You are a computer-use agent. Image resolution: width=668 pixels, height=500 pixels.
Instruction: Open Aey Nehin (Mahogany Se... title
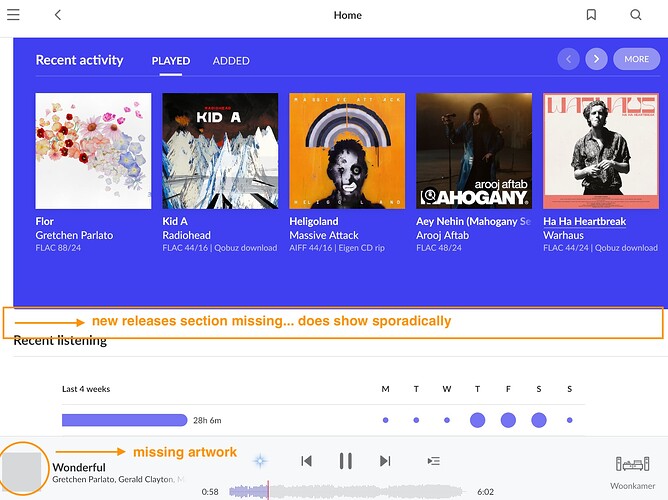tap(473, 221)
